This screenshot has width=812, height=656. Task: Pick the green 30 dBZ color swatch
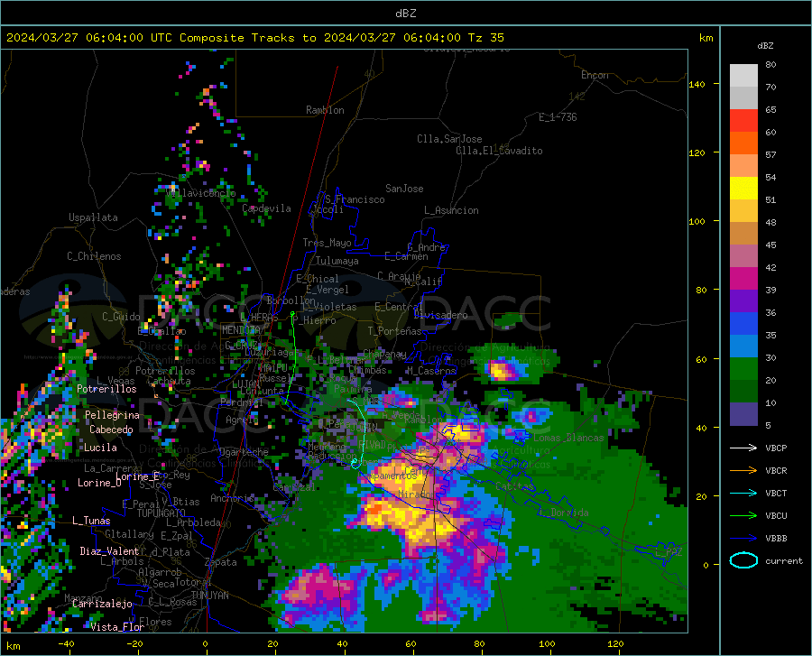point(743,369)
